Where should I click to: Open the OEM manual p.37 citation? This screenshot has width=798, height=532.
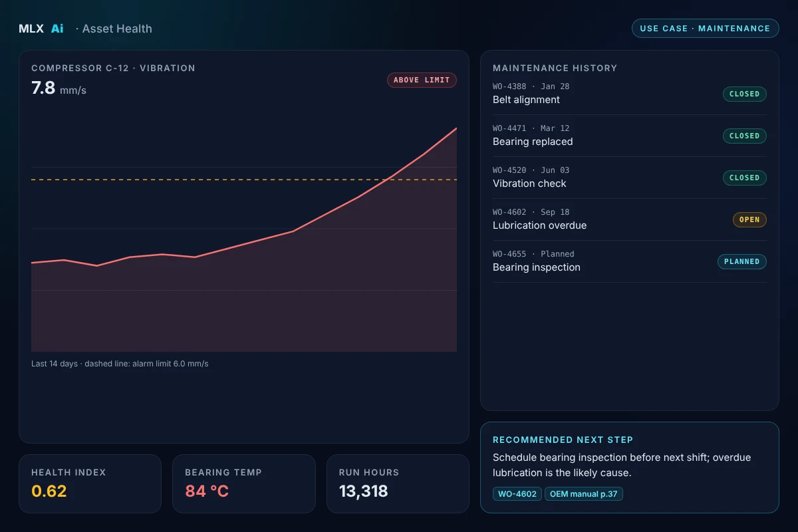[583, 493]
